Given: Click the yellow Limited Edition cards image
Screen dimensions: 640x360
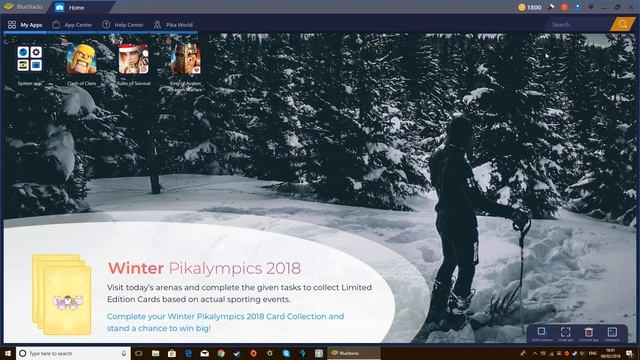Looking at the screenshot, I should pyautogui.click(x=62, y=295).
